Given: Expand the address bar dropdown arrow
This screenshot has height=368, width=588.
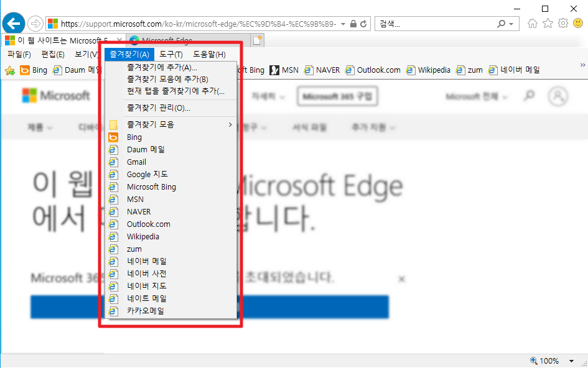Looking at the screenshot, I should (343, 24).
